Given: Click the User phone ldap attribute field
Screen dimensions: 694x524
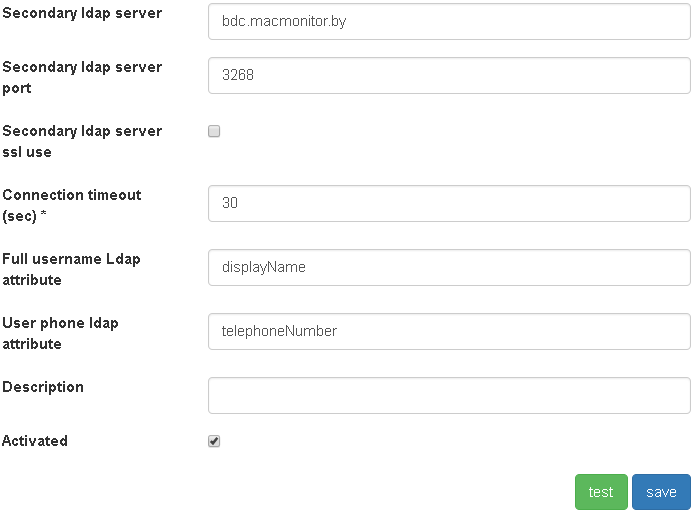Looking at the screenshot, I should pos(449,331).
